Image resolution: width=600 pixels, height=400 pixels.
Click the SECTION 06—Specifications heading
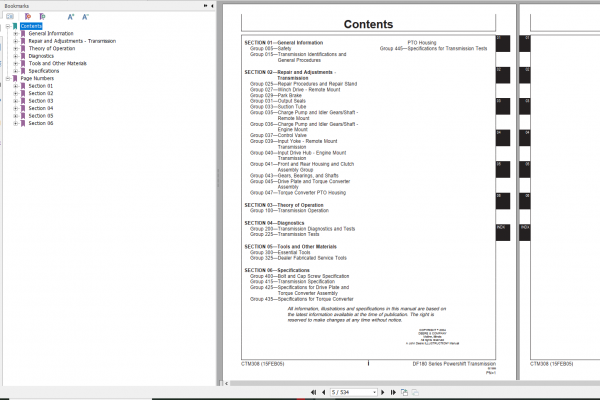pyautogui.click(x=277, y=270)
